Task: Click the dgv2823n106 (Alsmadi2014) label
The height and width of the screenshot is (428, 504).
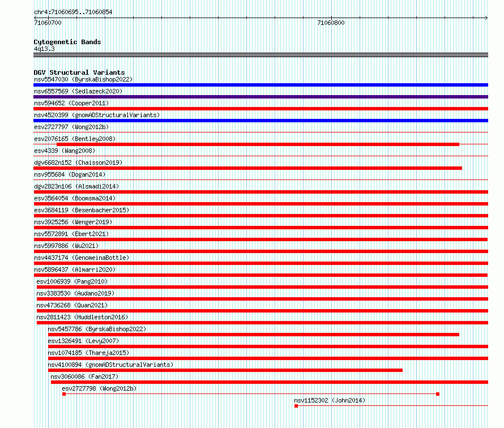Action: pyautogui.click(x=76, y=186)
